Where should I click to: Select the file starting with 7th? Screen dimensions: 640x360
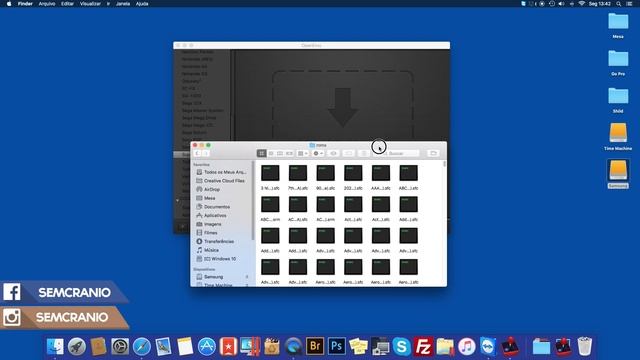coord(298,178)
